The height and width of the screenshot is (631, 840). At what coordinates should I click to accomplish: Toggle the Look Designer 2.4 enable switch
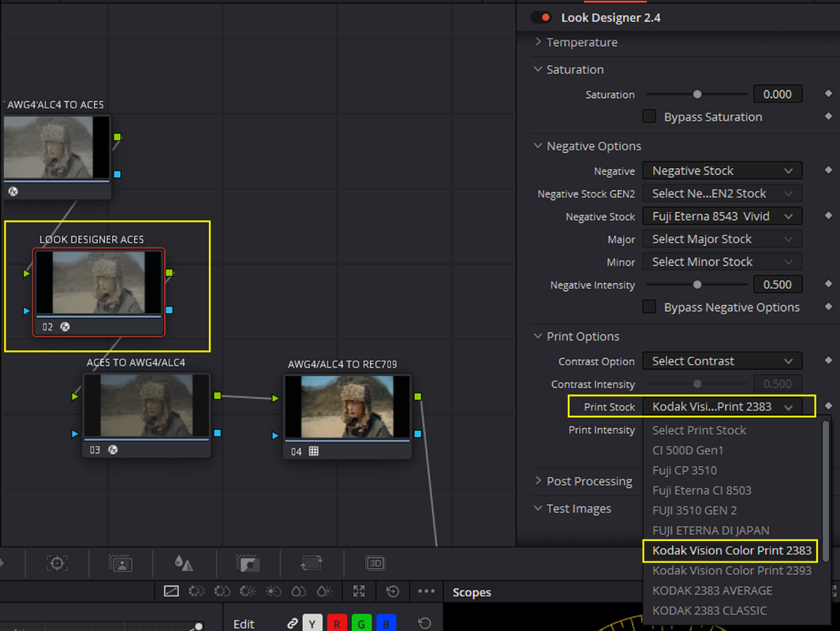point(542,17)
